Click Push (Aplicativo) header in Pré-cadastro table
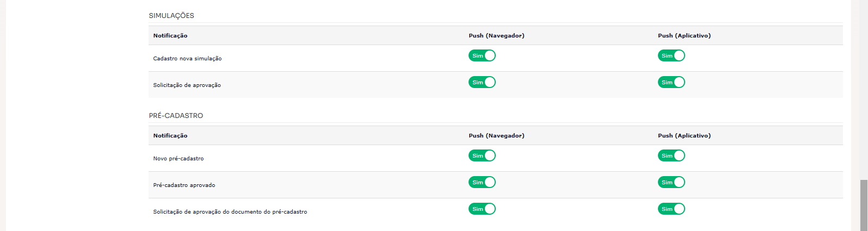868x231 pixels. pyautogui.click(x=684, y=135)
